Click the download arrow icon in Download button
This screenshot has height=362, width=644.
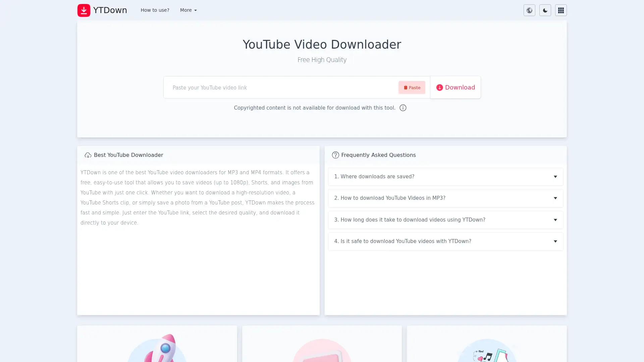tap(439, 87)
